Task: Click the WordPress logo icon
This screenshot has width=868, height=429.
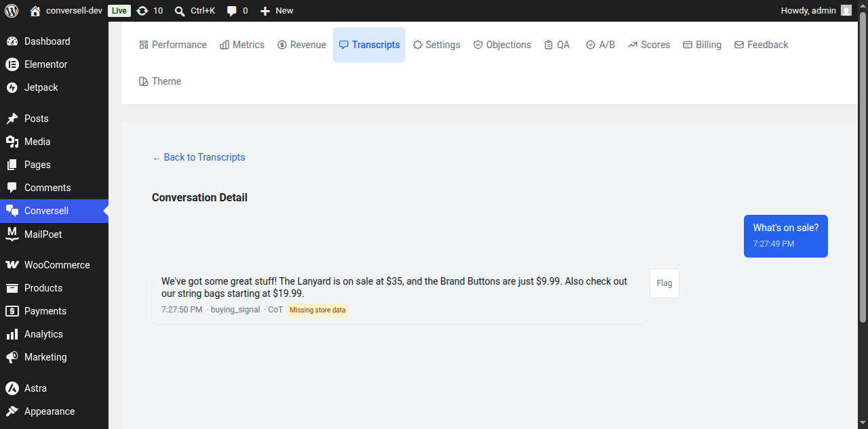Action: (12, 10)
